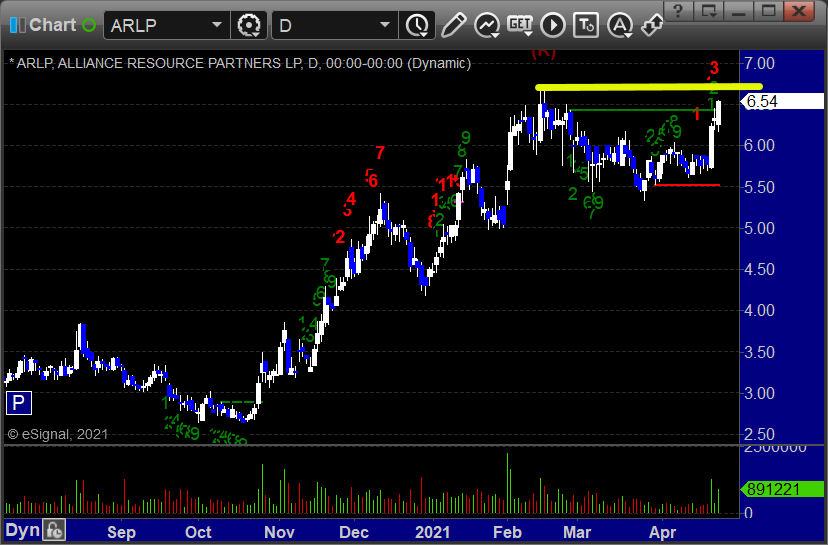Toggle the time axis lock icon
This screenshot has height=545, width=828.
[54, 530]
